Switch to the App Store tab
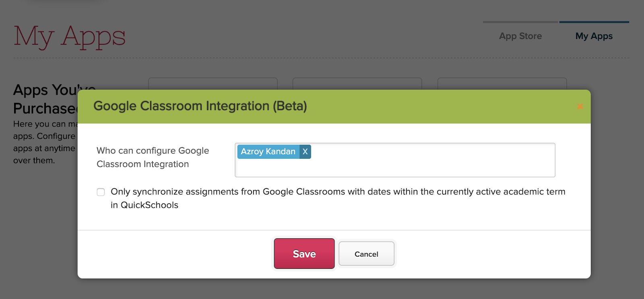 [520, 36]
